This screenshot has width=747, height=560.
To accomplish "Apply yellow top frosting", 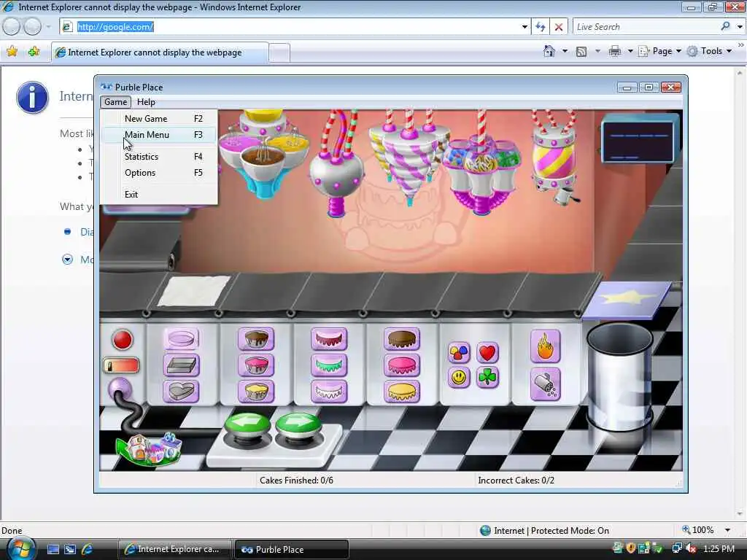I will pos(402,392).
